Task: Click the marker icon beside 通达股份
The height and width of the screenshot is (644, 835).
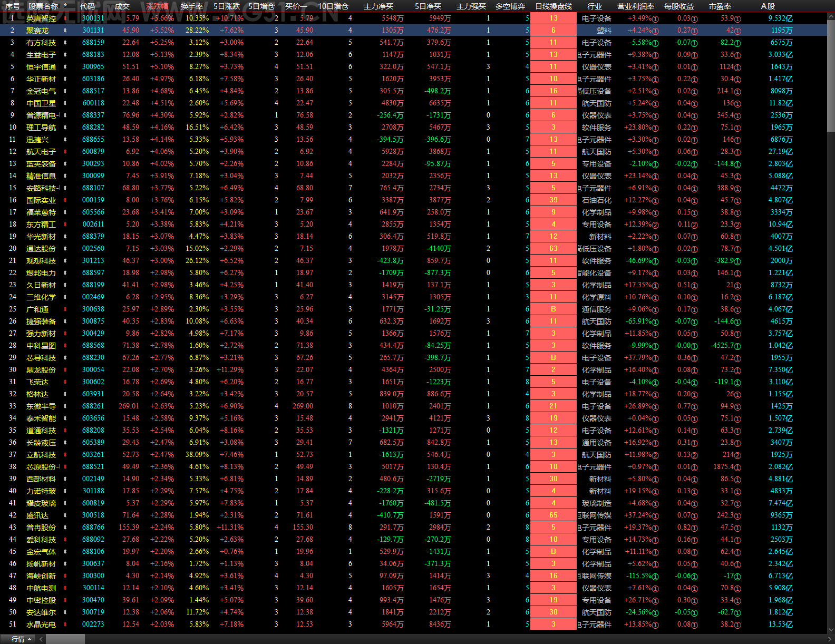Action: [65, 249]
